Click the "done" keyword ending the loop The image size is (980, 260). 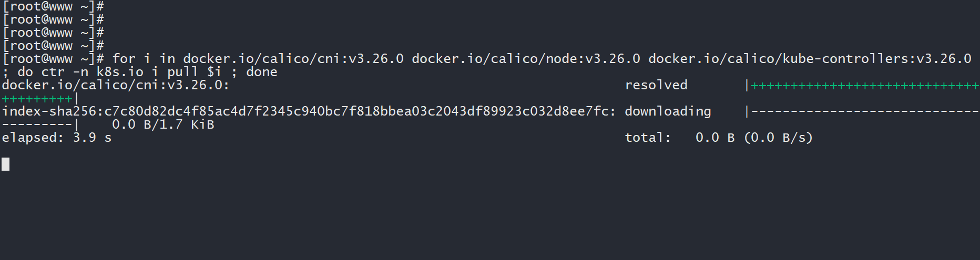(262, 72)
